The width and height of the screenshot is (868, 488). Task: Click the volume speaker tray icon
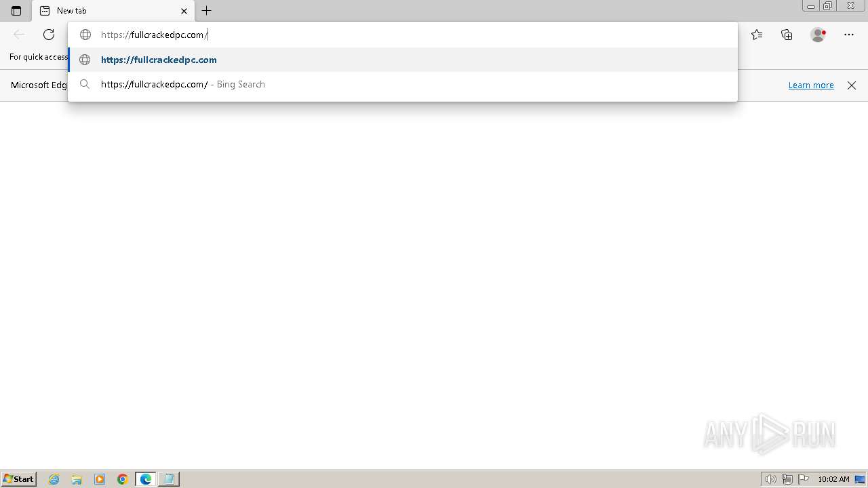coord(770,479)
